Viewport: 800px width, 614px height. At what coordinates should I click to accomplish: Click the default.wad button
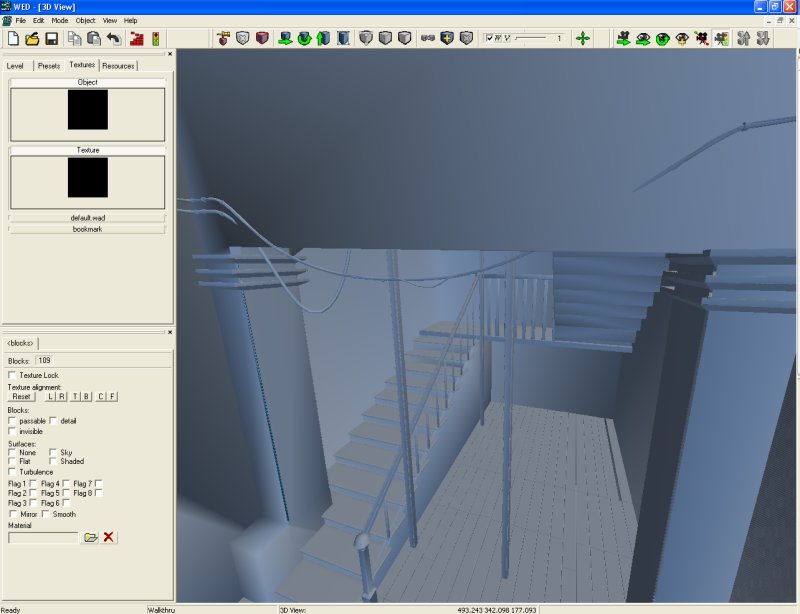pyautogui.click(x=87, y=217)
